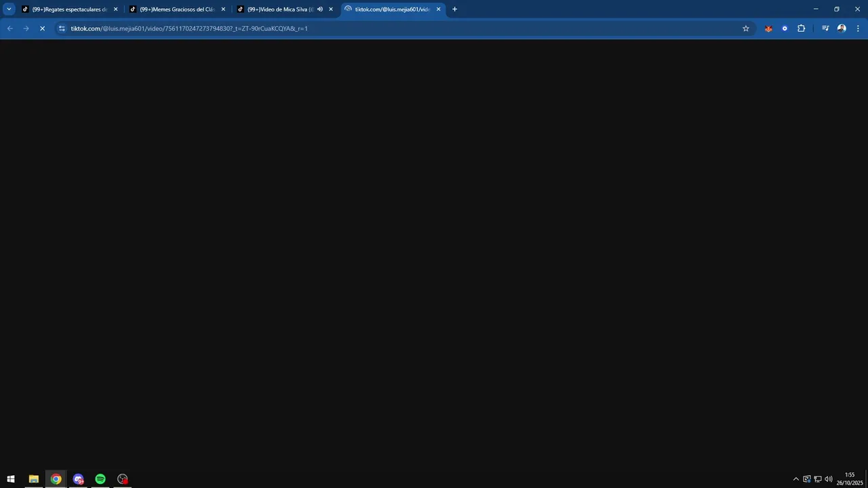The image size is (868, 488).
Task: Open the tab search dropdown arrow
Action: pos(9,9)
